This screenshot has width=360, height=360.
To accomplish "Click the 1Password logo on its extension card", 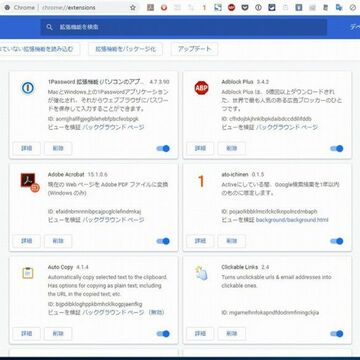I will pyautogui.click(x=28, y=88).
